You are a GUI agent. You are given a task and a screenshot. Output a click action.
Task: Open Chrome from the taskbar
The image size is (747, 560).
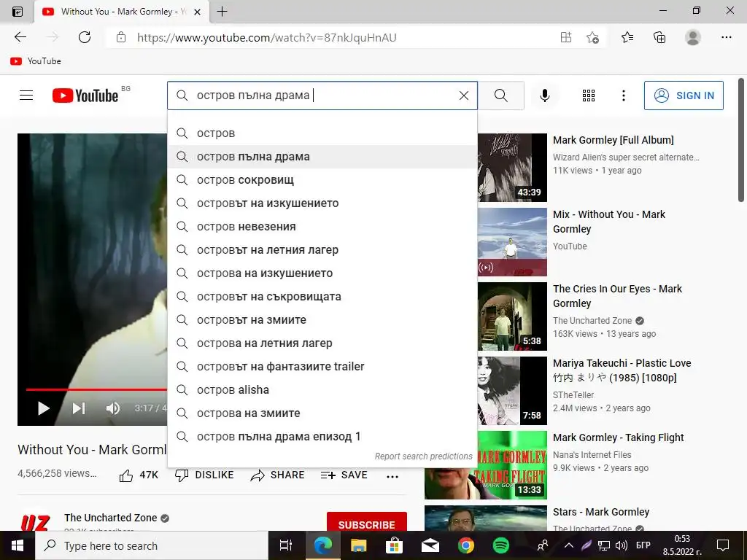coord(465,545)
